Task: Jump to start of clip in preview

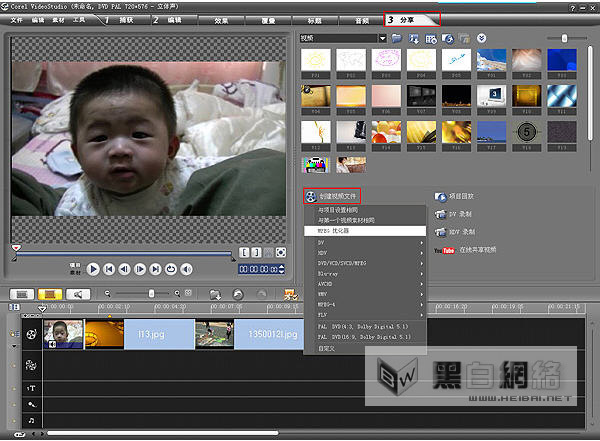Action: coord(109,269)
